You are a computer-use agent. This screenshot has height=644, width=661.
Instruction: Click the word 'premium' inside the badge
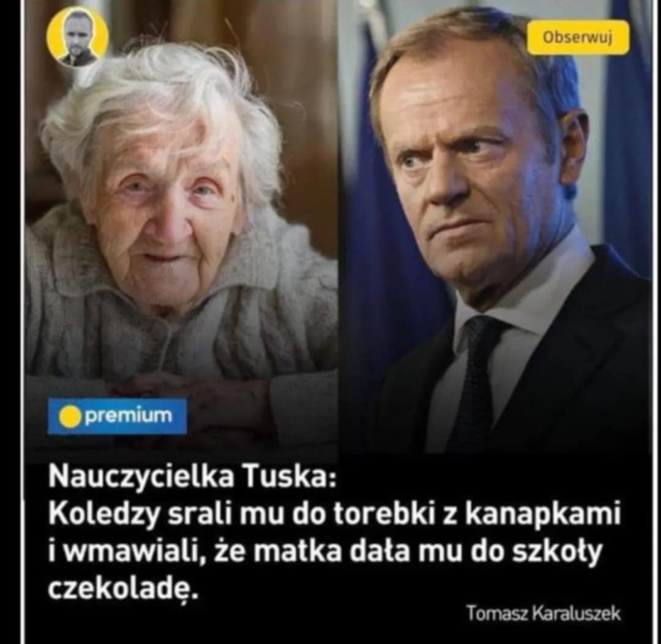(129, 415)
